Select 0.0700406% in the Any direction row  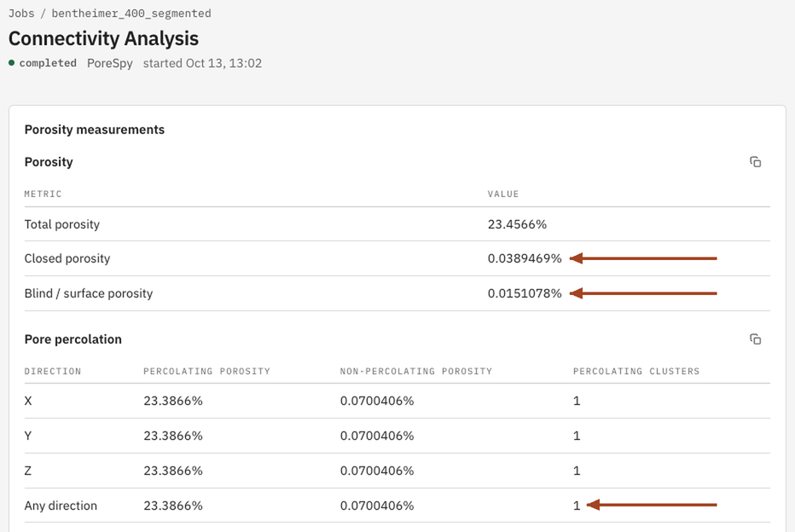pyautogui.click(x=377, y=506)
